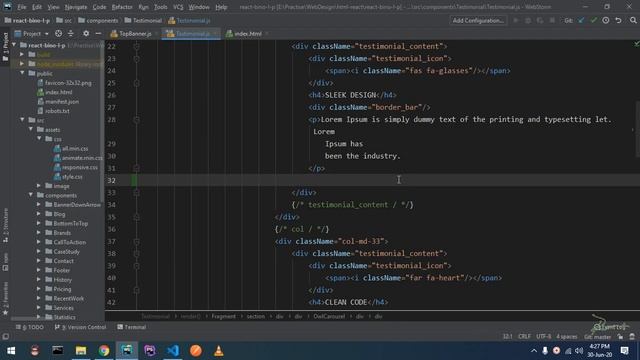
Task: Open Visual Studio Code from taskbar
Action: tap(173, 351)
